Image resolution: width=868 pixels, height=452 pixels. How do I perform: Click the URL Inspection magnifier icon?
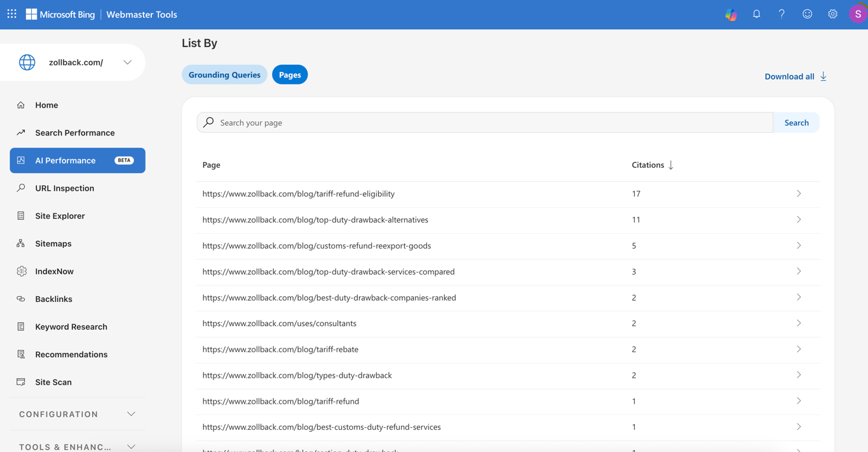[x=21, y=188]
